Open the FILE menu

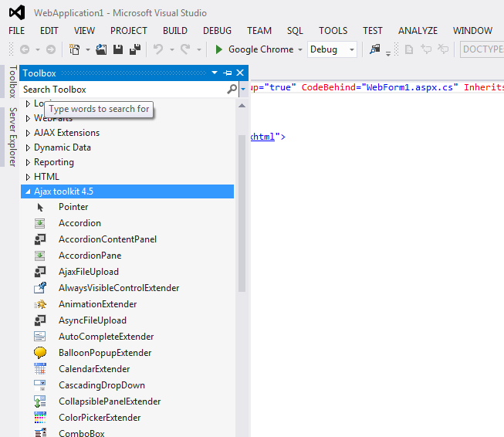click(16, 31)
